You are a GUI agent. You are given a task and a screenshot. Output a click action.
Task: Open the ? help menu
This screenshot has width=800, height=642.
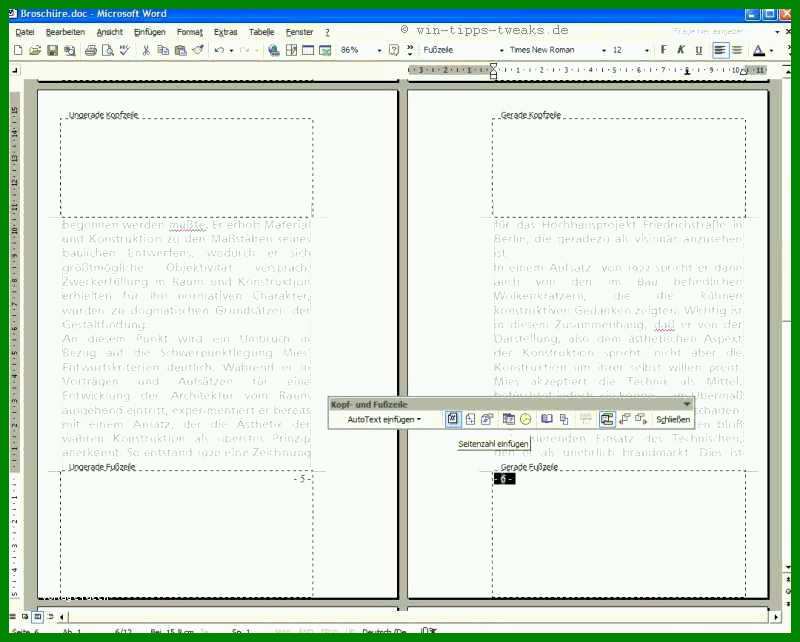(x=327, y=32)
